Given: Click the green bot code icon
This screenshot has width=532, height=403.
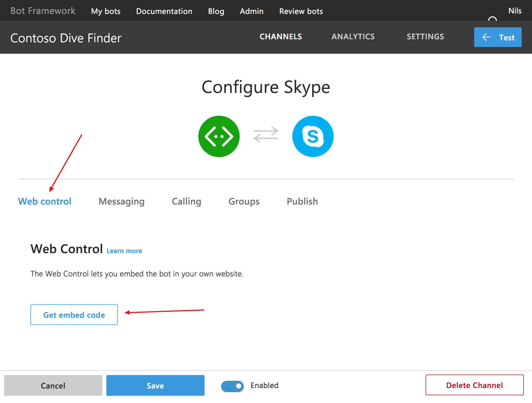Looking at the screenshot, I should 219,136.
